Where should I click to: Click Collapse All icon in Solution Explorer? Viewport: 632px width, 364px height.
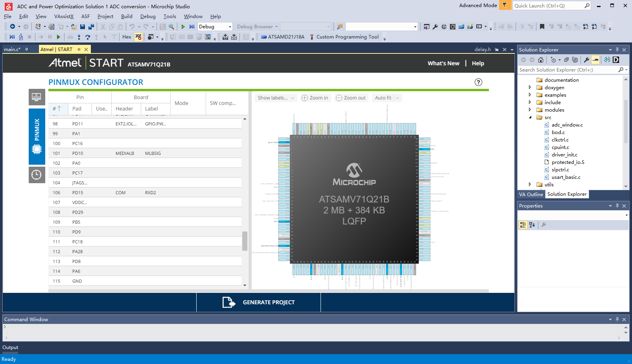tap(566, 60)
